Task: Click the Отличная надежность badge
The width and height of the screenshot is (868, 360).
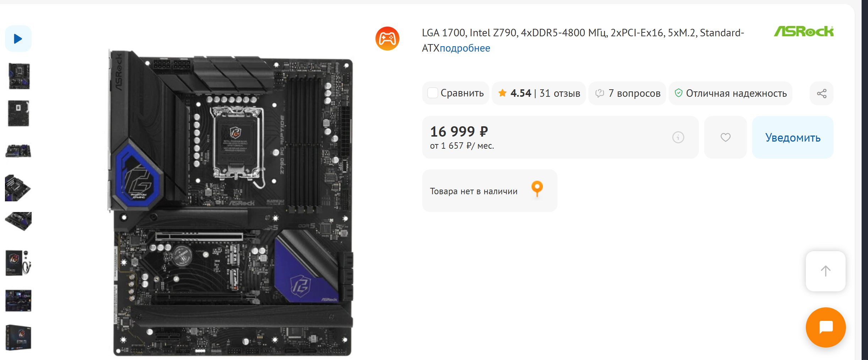Action: coord(730,94)
